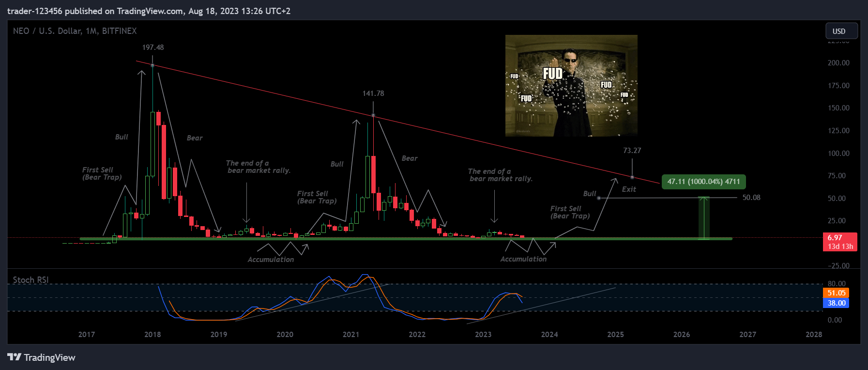The width and height of the screenshot is (868, 370).
Task: Click the 141.78 peak price label
Action: point(373,93)
